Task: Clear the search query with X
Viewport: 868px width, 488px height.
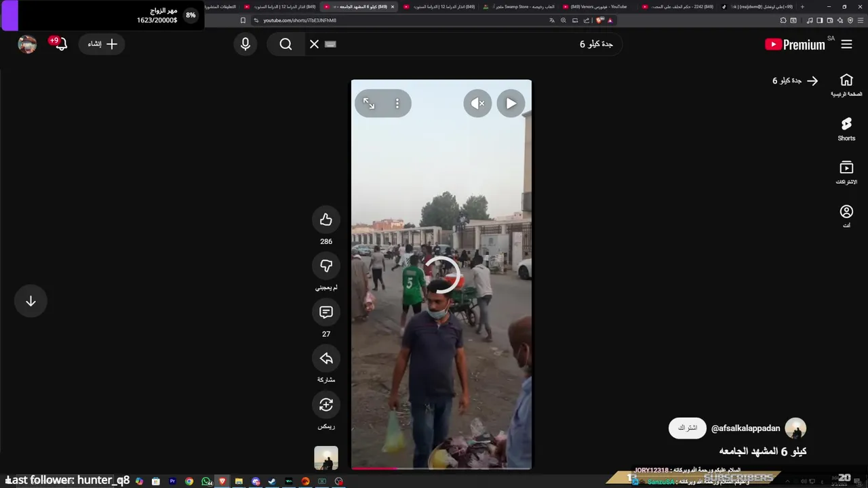Action: point(314,44)
